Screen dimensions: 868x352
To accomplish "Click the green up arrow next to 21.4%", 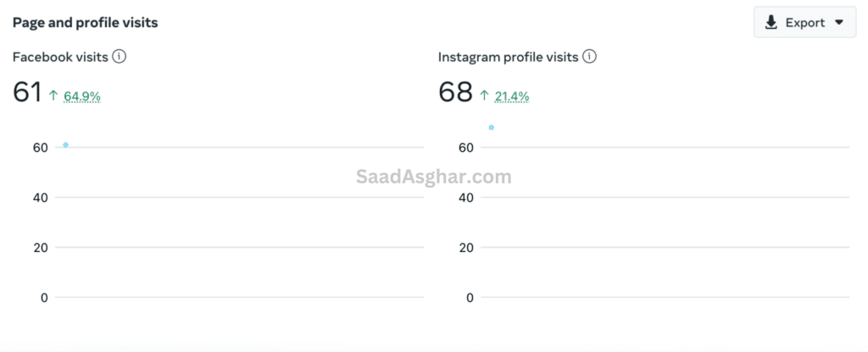I will (x=484, y=95).
